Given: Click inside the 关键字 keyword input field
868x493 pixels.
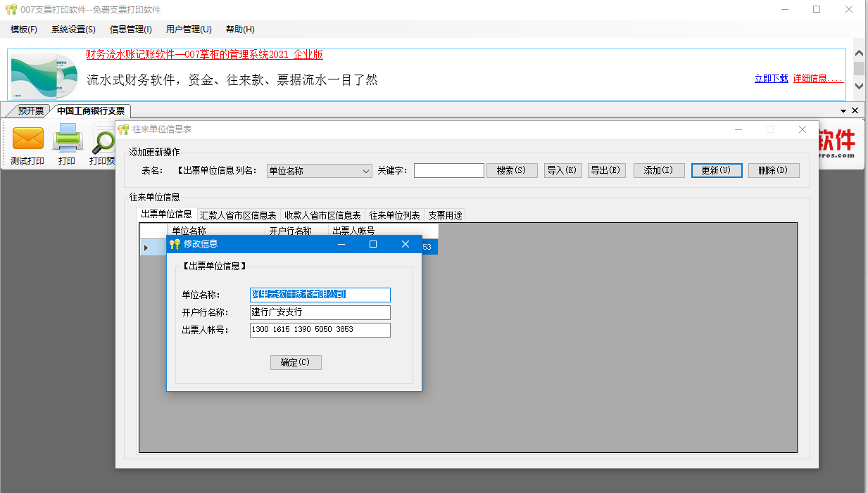Looking at the screenshot, I should (x=448, y=170).
